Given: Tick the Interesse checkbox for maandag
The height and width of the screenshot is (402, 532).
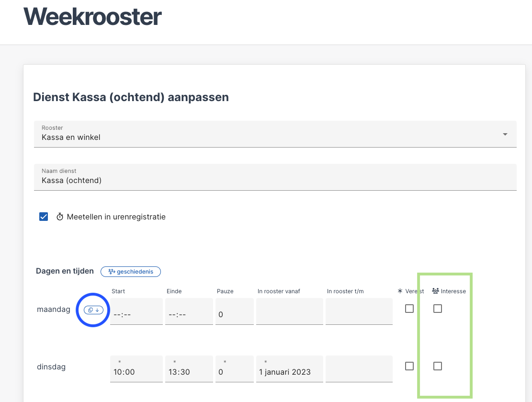Looking at the screenshot, I should pyautogui.click(x=438, y=309).
